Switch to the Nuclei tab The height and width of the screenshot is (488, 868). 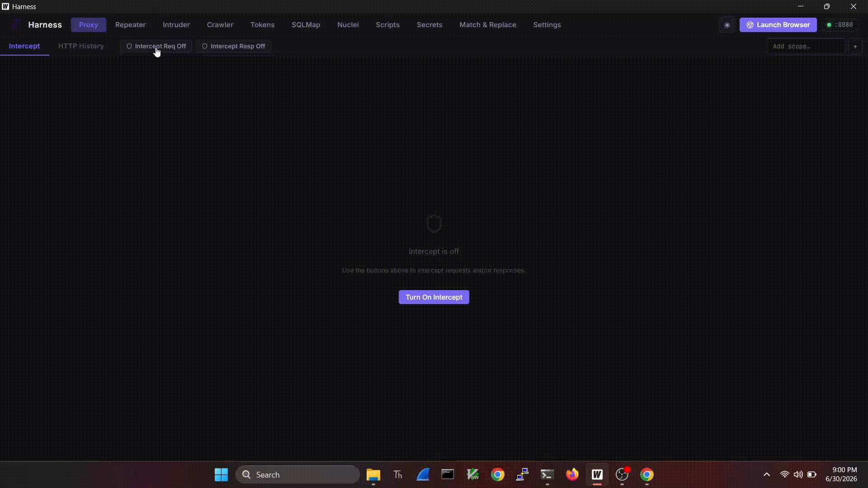pyautogui.click(x=348, y=25)
